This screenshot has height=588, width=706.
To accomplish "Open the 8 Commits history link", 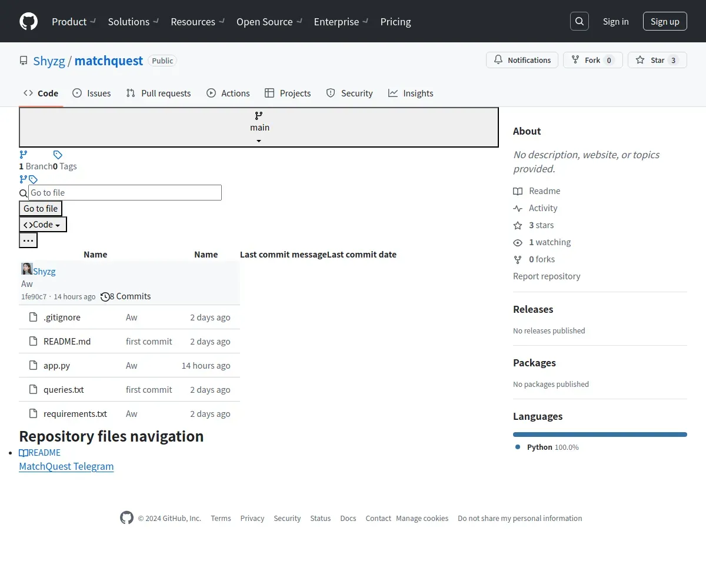I will (125, 296).
